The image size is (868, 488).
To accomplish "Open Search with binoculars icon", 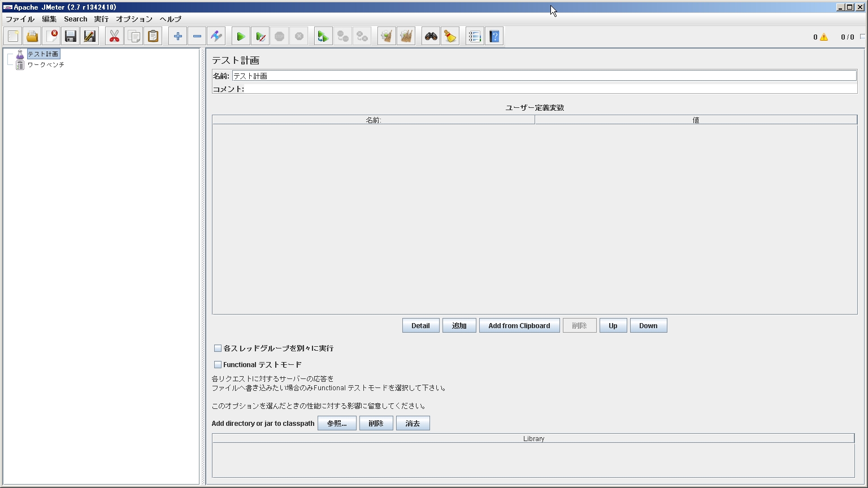I will tap(431, 36).
